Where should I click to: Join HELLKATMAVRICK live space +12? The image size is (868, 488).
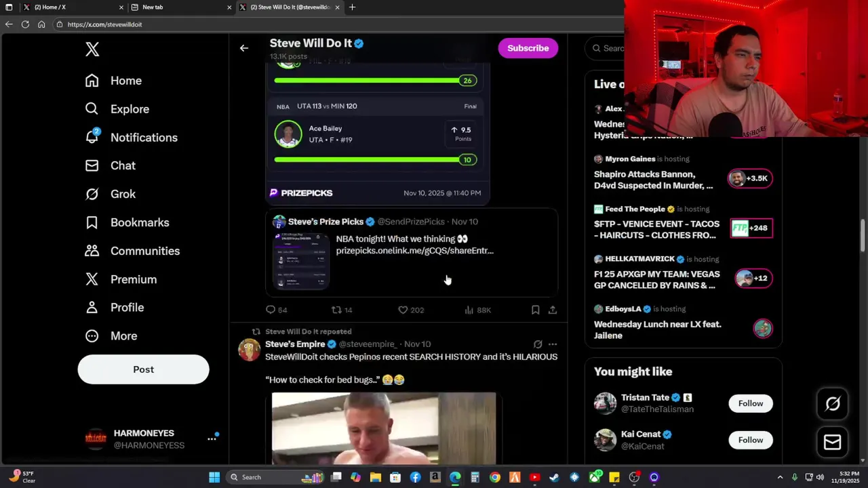(754, 278)
